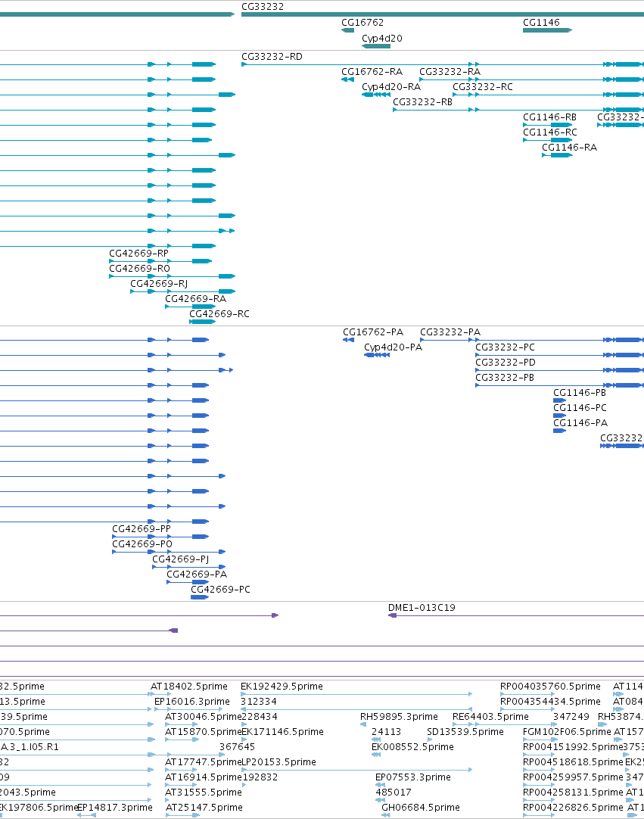The width and height of the screenshot is (644, 819).
Task: Click protein CG42669-PA
Action: 197,575
